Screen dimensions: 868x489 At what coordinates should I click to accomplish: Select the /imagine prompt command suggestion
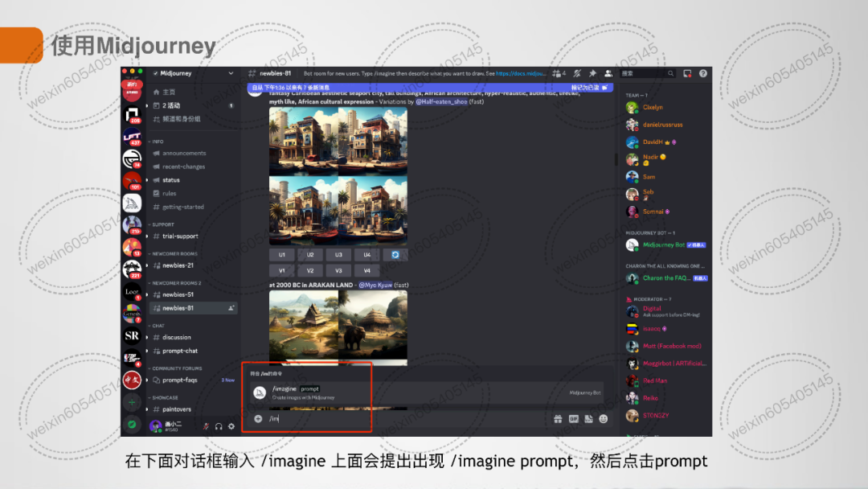(427, 392)
